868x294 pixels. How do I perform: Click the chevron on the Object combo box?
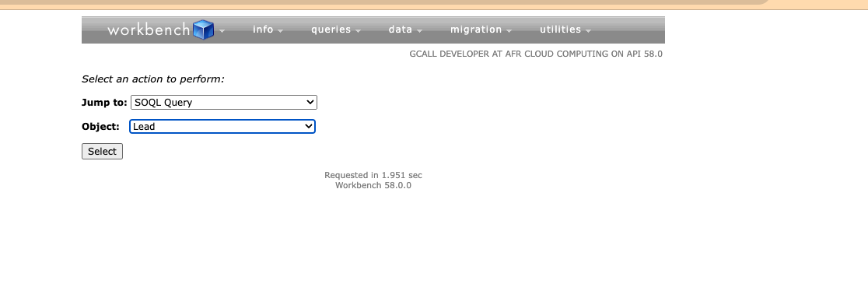308,127
